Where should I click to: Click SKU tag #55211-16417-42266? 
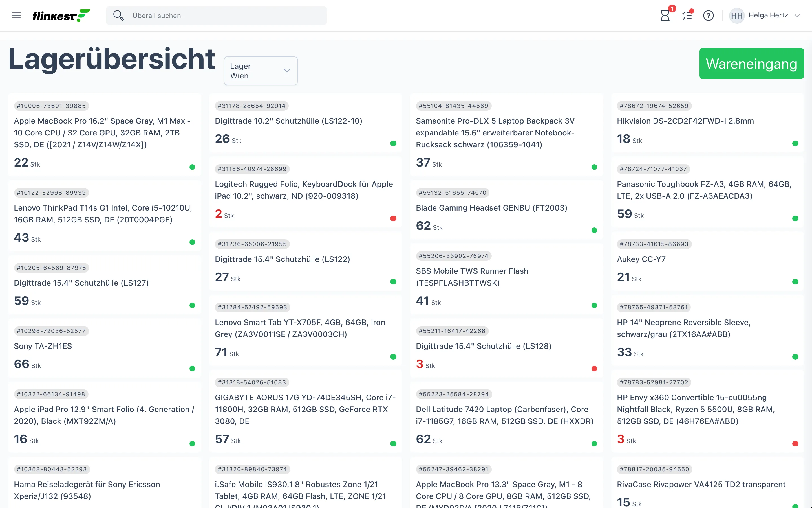(x=452, y=331)
